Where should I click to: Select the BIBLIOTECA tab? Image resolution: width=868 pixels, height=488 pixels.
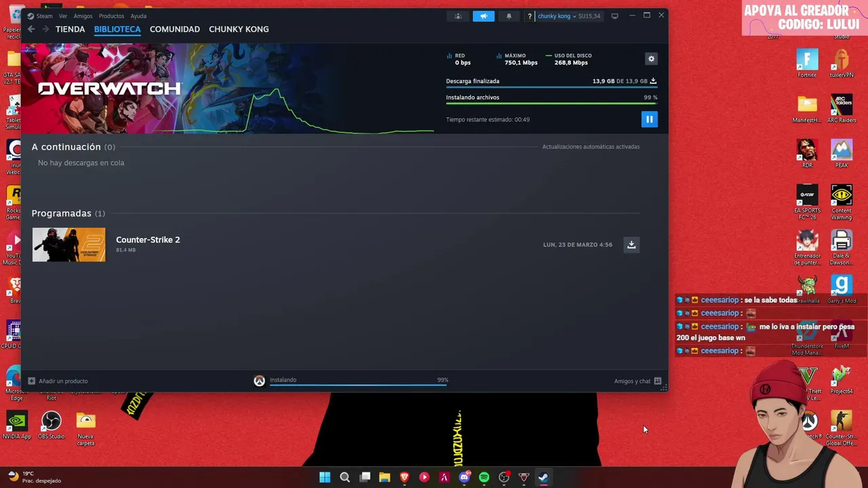(117, 29)
